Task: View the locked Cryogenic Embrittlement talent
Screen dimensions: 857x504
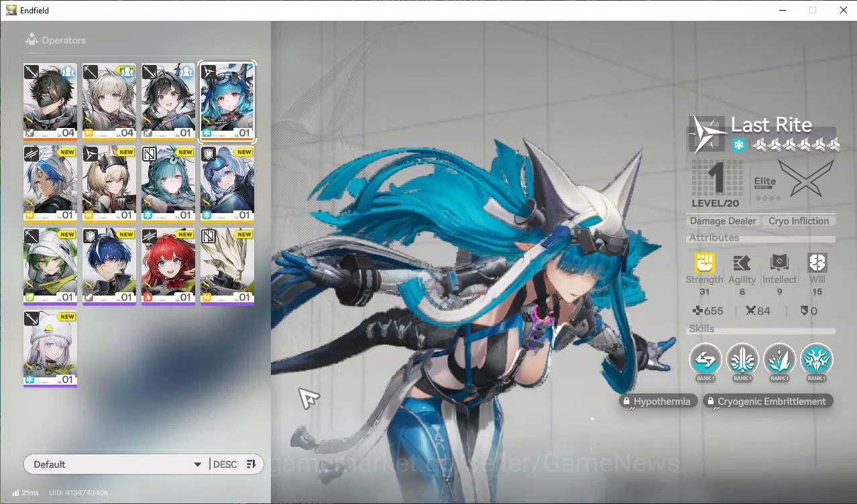Action: [x=768, y=401]
